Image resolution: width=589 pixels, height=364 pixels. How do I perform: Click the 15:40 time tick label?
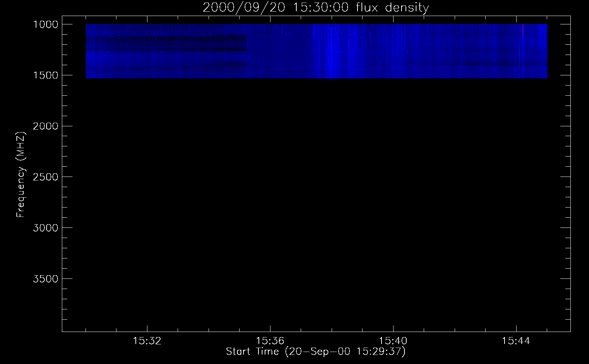[393, 341]
